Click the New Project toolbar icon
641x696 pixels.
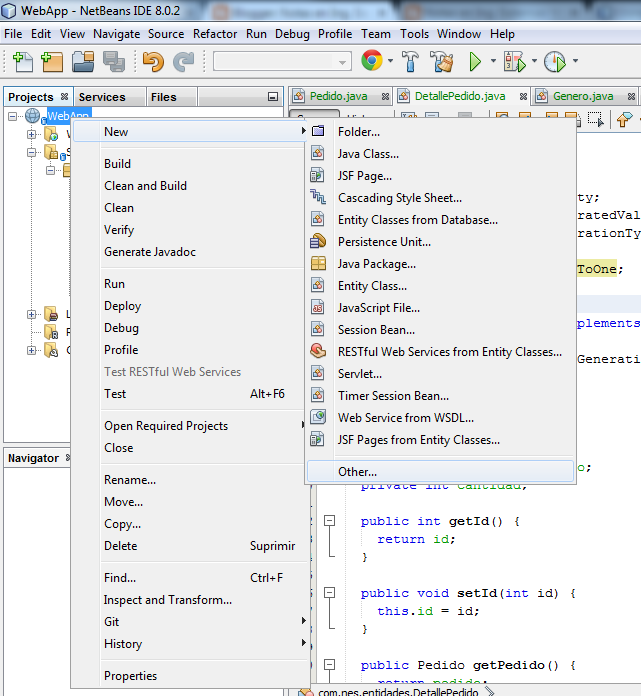coord(52,61)
